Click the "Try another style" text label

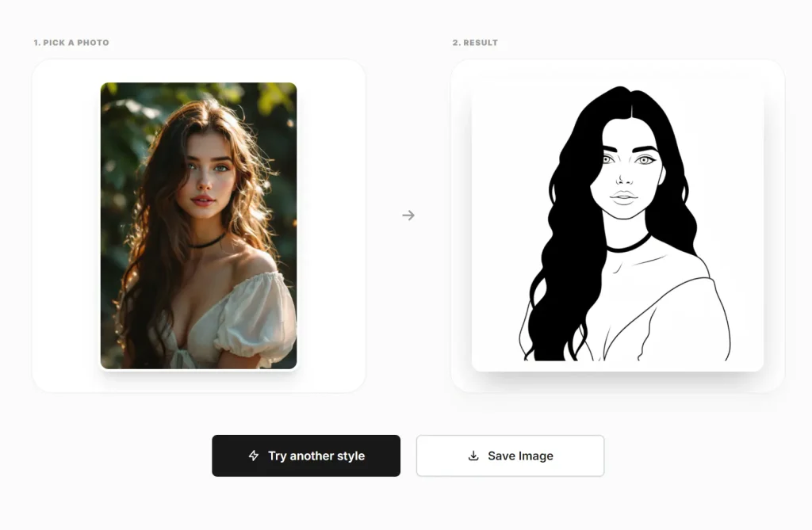[x=316, y=456]
